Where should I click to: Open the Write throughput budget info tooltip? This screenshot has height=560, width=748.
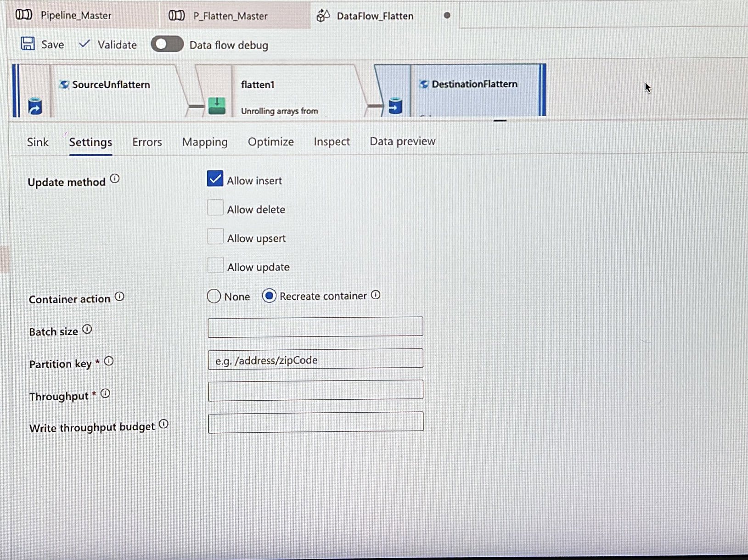click(x=163, y=425)
